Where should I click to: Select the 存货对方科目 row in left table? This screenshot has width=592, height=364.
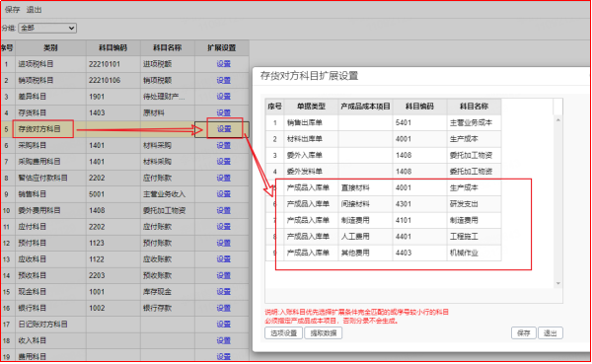tap(124, 129)
